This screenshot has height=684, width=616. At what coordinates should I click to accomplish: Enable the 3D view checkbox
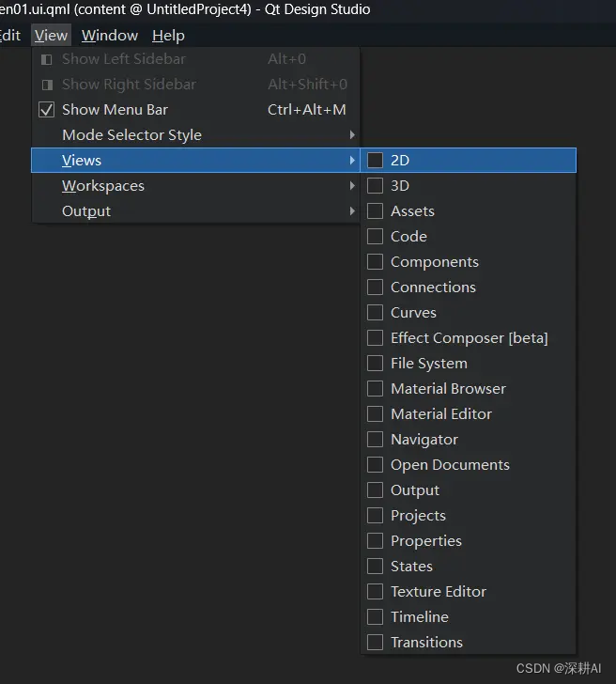tap(375, 185)
